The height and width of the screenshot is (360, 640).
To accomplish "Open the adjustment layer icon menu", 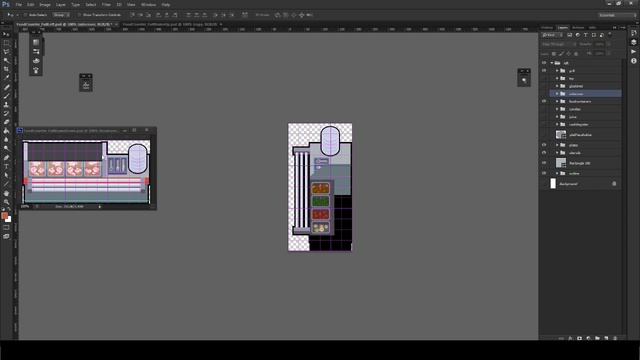I will (x=588, y=338).
